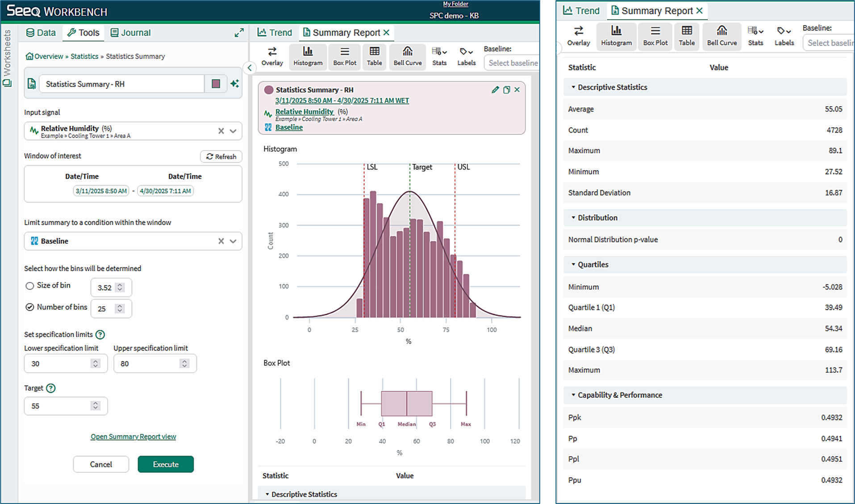This screenshot has height=504, width=855.
Task: Copy the Statistics Summary card
Action: click(506, 90)
